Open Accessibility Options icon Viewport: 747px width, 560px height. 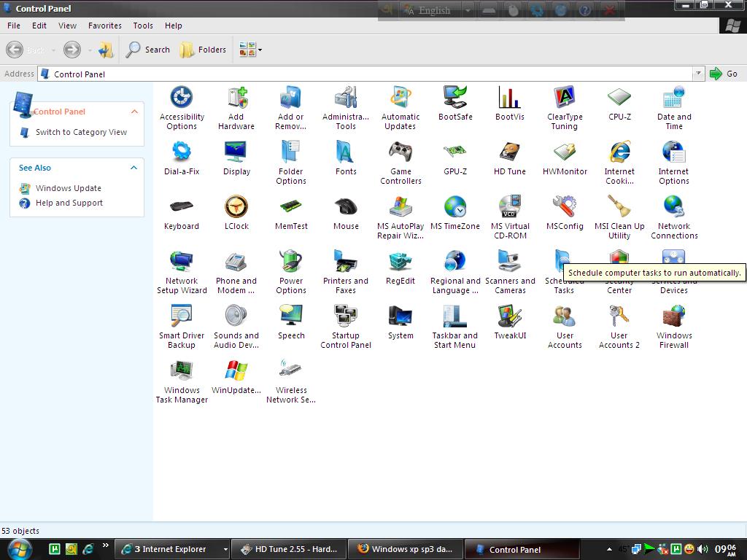tap(182, 98)
